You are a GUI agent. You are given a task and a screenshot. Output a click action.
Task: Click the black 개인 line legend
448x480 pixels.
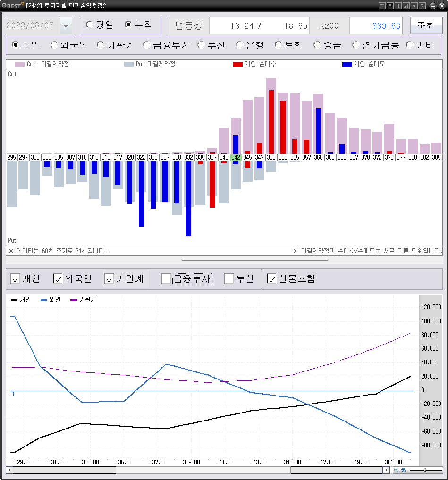coord(21,299)
